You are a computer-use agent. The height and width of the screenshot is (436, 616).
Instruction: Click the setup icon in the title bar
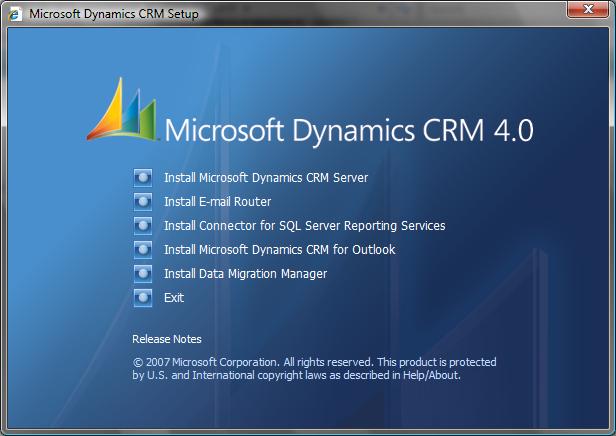15,14
